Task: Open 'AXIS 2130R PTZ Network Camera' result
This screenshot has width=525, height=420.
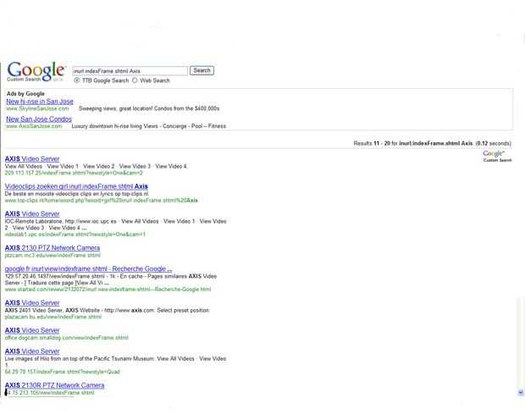Action: tap(54, 385)
